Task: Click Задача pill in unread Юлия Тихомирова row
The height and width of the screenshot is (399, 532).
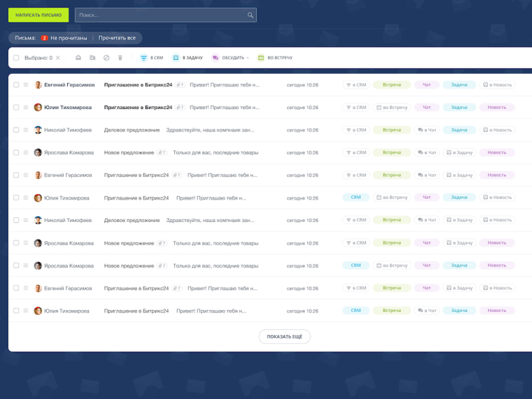Action: tap(459, 107)
